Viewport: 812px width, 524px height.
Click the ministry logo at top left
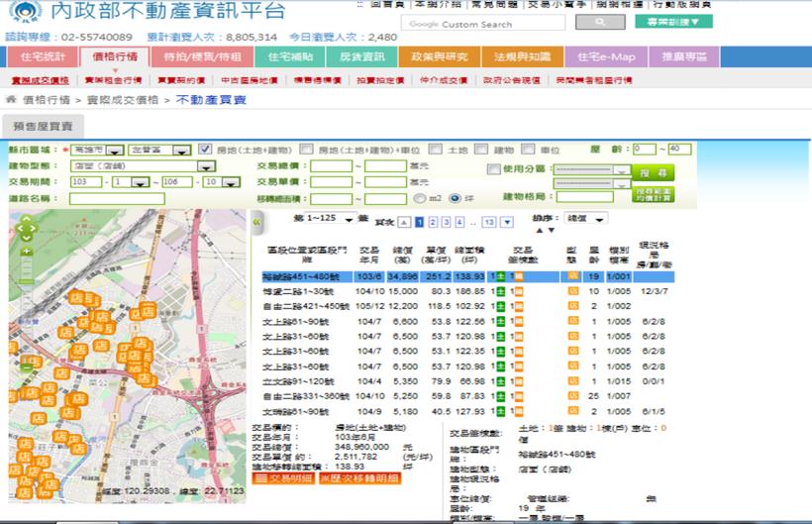26,12
